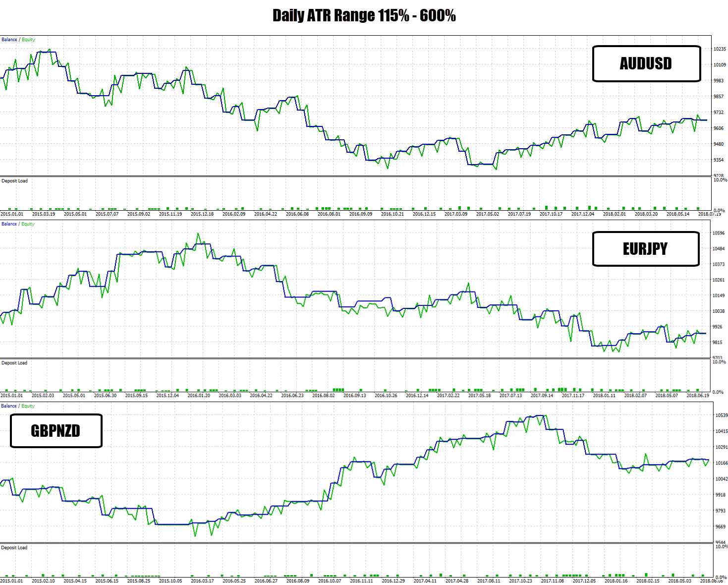Click the 10415 value on the price axis
Screen dimensions: 728x585
click(722, 431)
